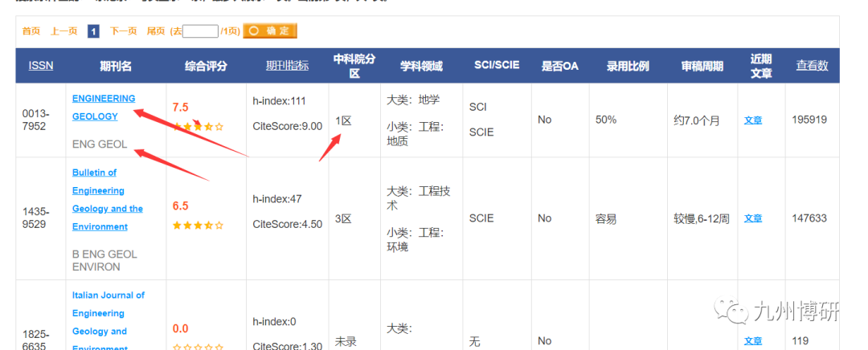The width and height of the screenshot is (868, 350).
Task: Sort by 查看数 column header
Action: point(812,65)
